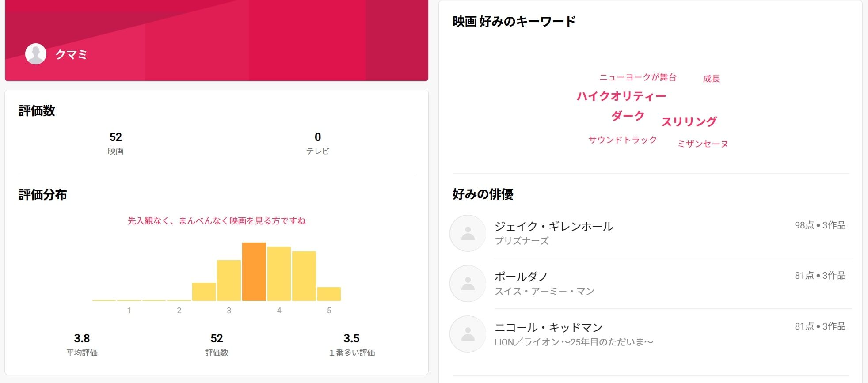Open the ニューヨークが舞台 keyword
Screen dimensions: 868x383
coord(637,77)
